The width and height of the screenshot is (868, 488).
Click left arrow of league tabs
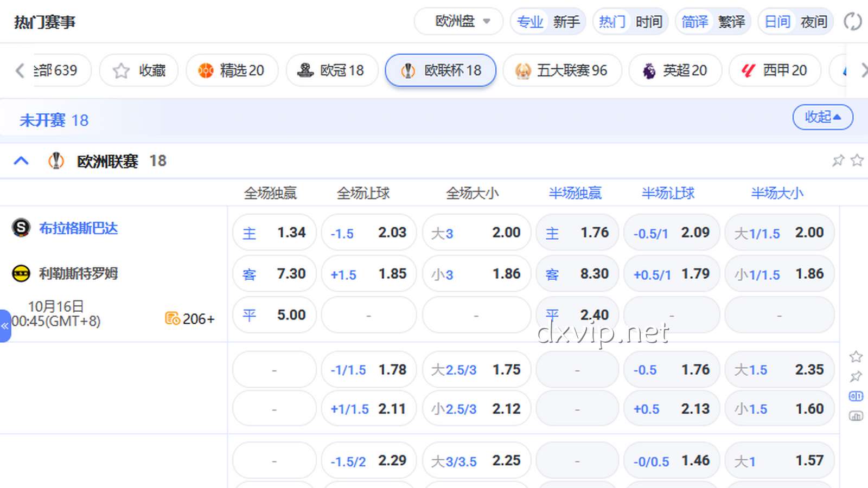pos(20,70)
